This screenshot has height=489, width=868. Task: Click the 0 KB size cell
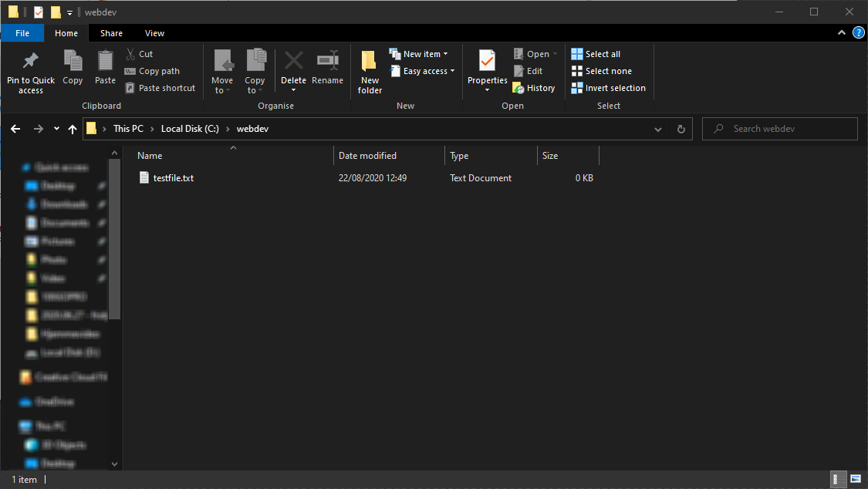point(584,178)
